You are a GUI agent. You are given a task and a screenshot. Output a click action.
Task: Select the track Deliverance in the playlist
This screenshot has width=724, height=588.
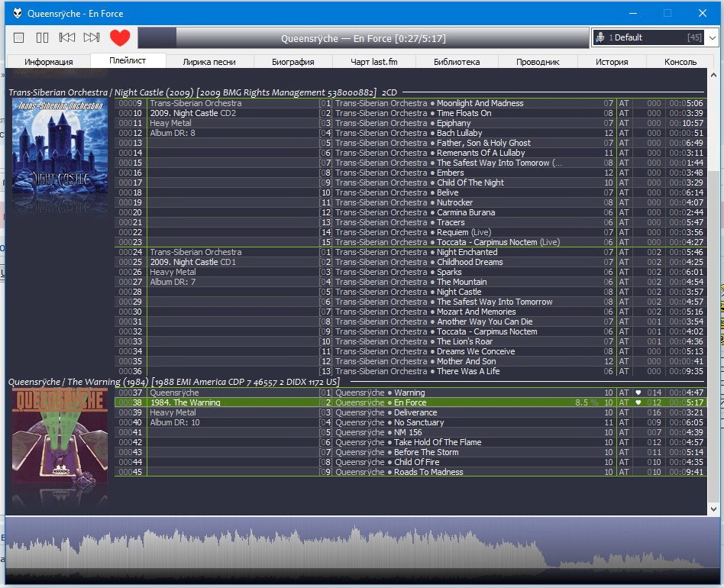pyautogui.click(x=415, y=412)
